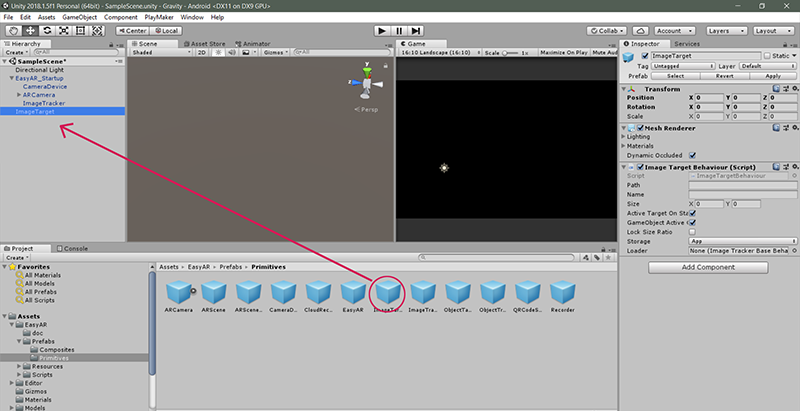Open Transform component help icon

(776, 89)
